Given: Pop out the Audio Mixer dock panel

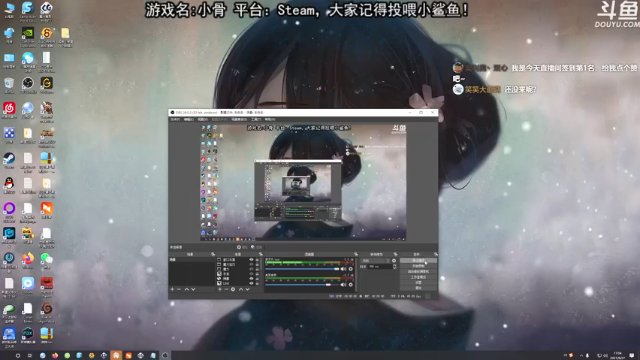Looking at the screenshot, I should 356,254.
